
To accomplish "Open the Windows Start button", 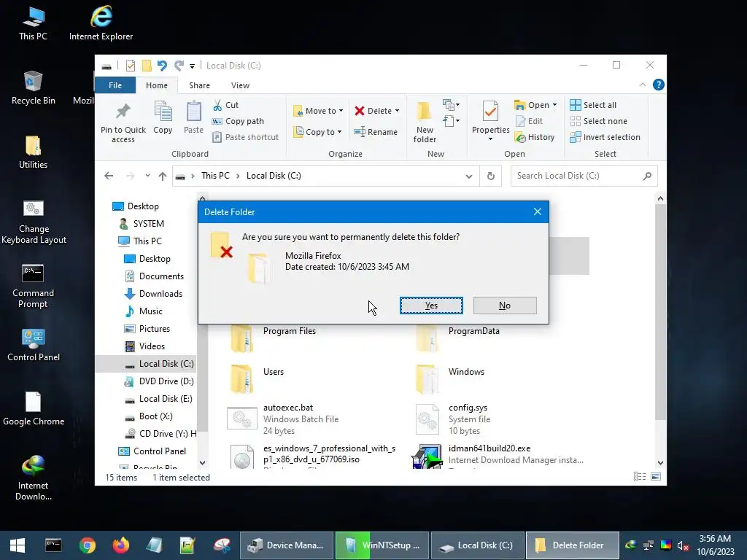I will pyautogui.click(x=18, y=545).
